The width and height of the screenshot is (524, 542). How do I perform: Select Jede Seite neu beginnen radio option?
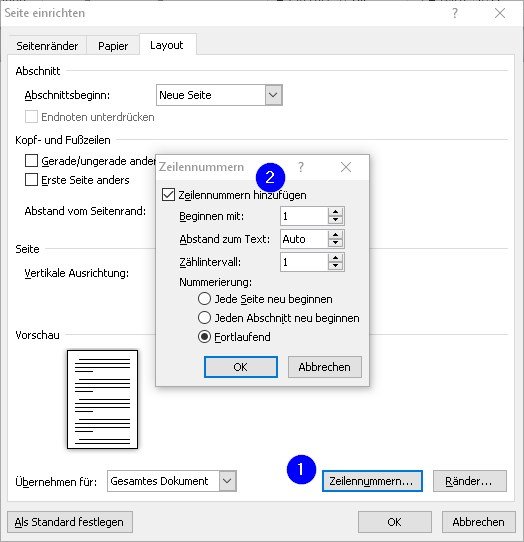204,299
